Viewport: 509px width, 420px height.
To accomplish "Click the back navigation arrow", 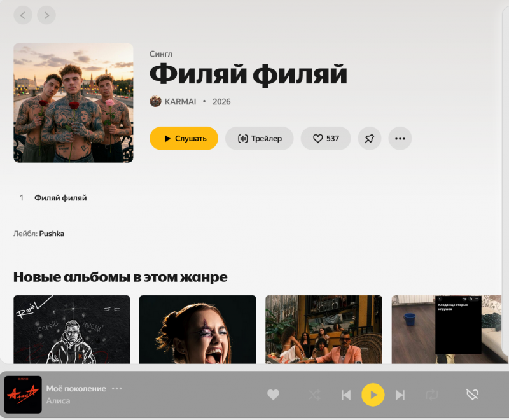I will (x=23, y=15).
